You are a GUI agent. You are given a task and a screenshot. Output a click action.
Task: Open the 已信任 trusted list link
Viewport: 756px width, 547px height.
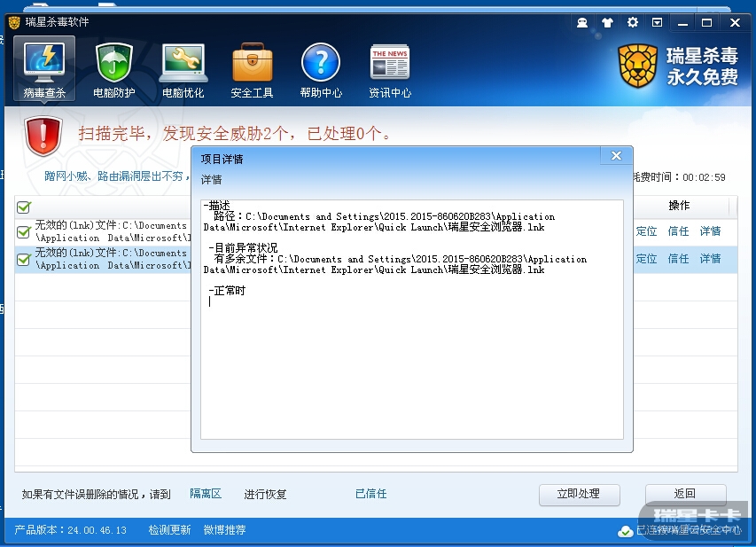[x=370, y=494]
